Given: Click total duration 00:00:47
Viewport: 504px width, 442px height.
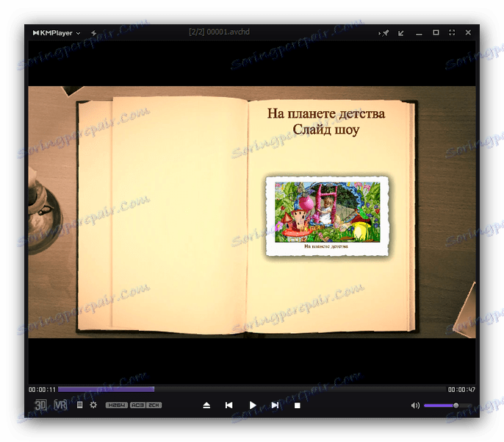Looking at the screenshot, I should (x=461, y=390).
